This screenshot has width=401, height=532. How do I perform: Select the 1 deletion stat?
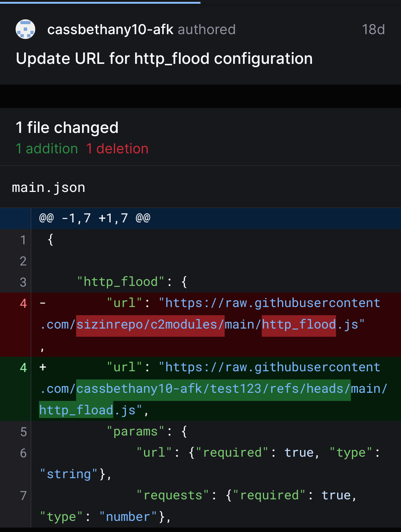pos(117,148)
